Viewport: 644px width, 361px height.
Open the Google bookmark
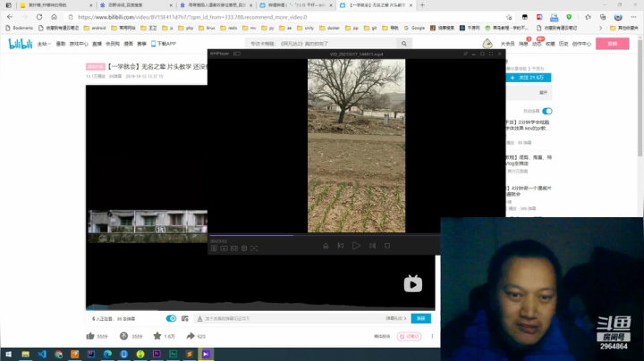pyautogui.click(x=414, y=28)
